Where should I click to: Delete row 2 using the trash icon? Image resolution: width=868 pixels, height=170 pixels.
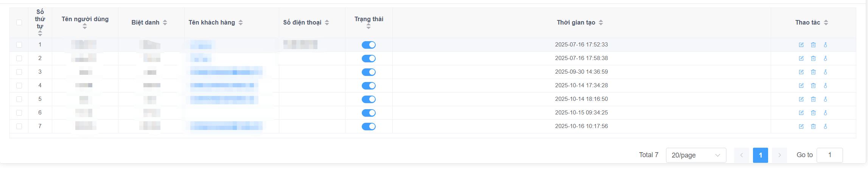[x=813, y=59]
